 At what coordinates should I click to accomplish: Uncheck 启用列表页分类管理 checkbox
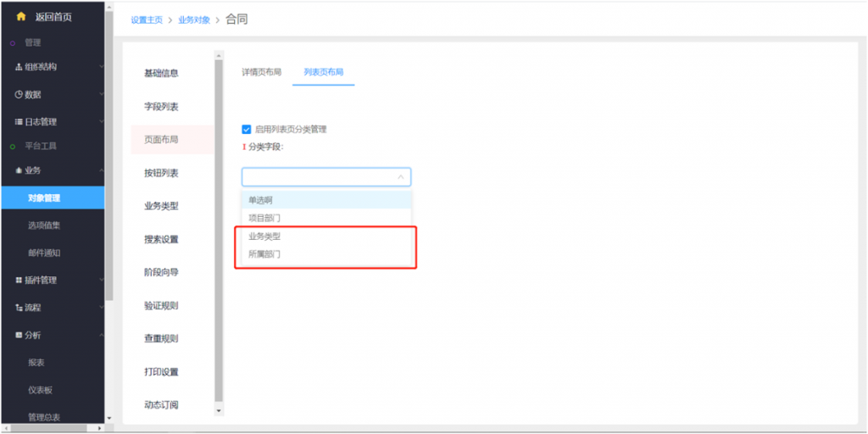(247, 130)
